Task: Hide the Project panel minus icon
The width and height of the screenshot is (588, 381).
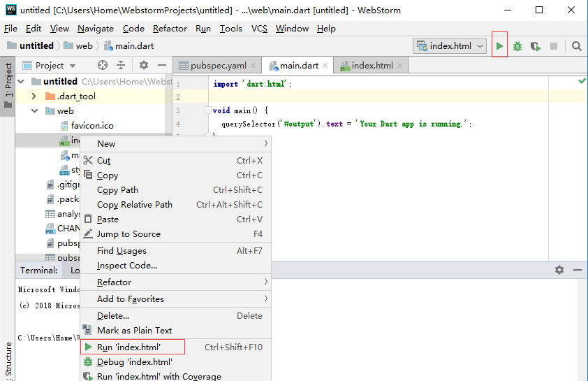Action: pyautogui.click(x=161, y=65)
